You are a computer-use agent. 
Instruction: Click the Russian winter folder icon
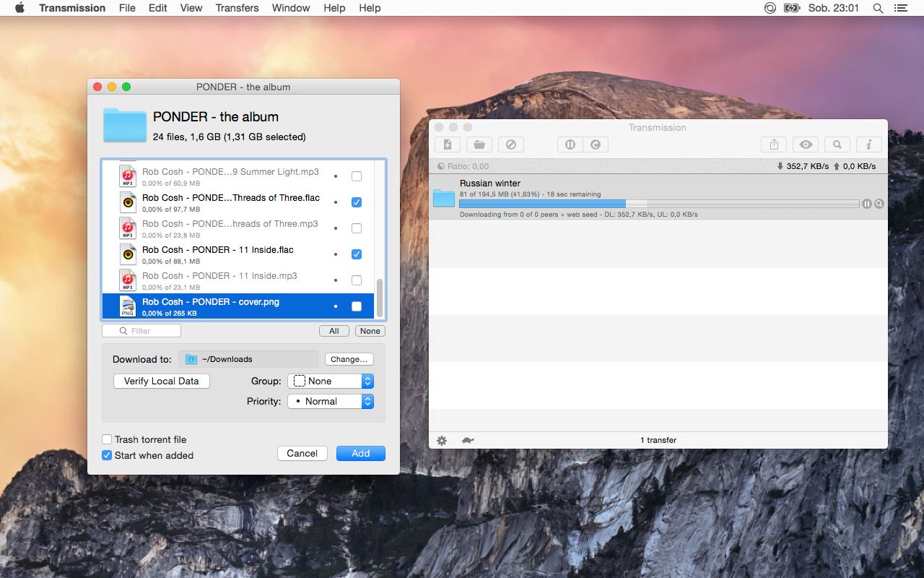click(444, 198)
